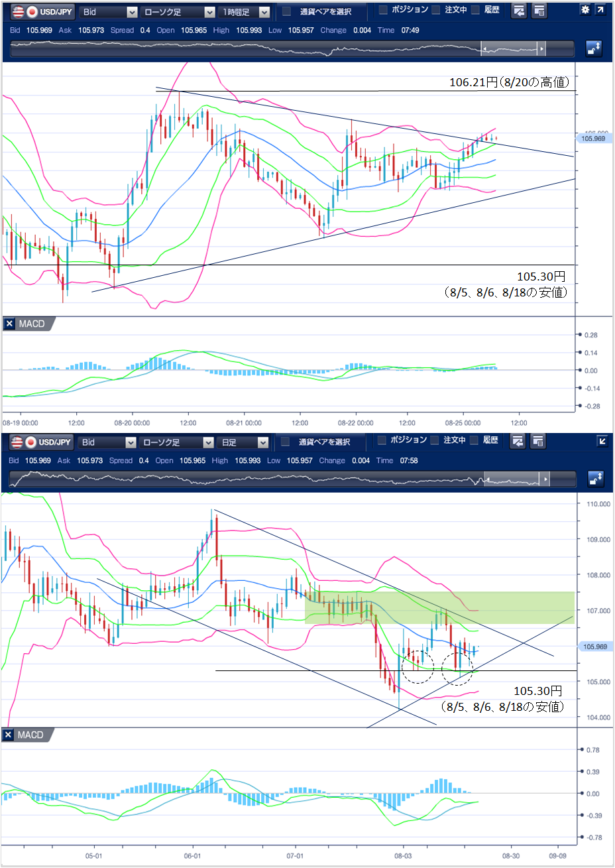Click the range slider handle in top chart overview
The height and width of the screenshot is (868, 615).
(541, 49)
